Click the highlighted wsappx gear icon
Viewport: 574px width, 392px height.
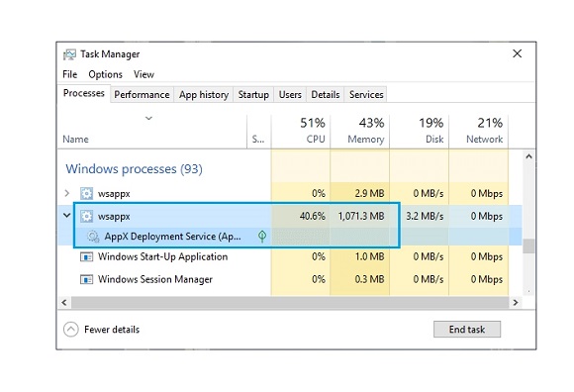click(x=86, y=217)
